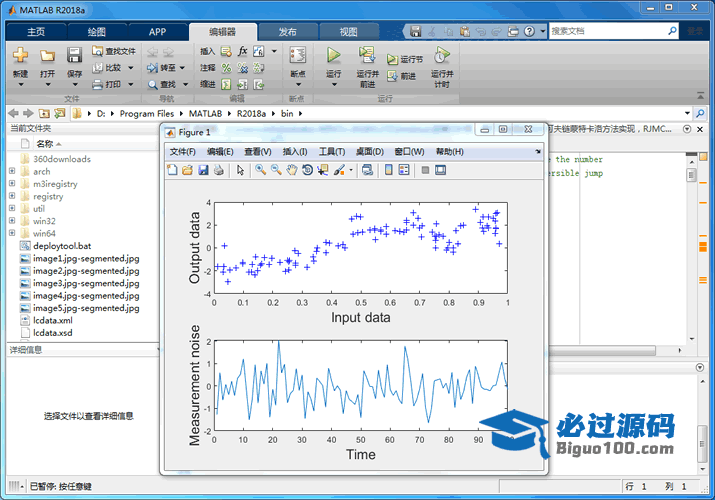The image size is (715, 500).
Task: Click the Insert Colorbar icon in Figure
Action: [x=389, y=170]
